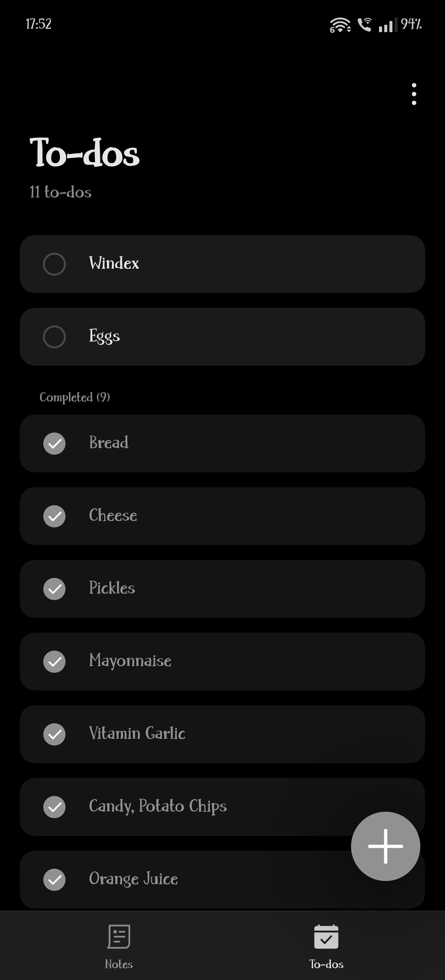Viewport: 445px width, 980px height.
Task: Open the Notes tab icon
Action: pyautogui.click(x=119, y=936)
